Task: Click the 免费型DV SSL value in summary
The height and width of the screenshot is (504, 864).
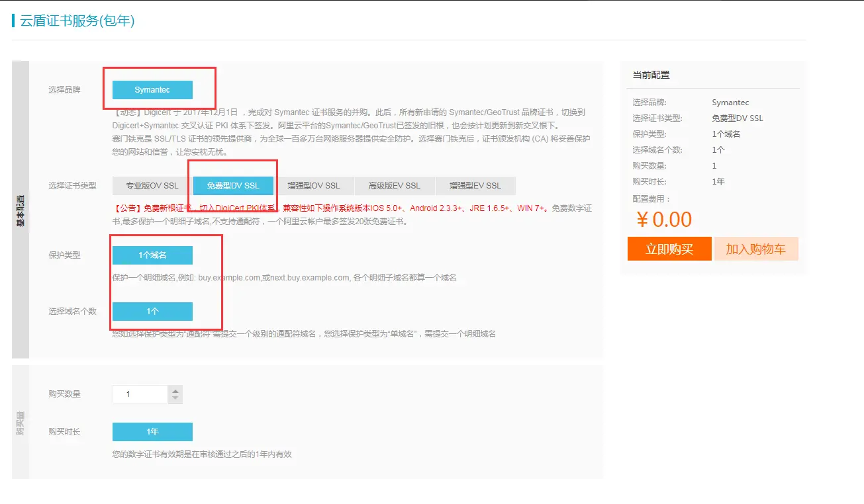Action: [738, 118]
